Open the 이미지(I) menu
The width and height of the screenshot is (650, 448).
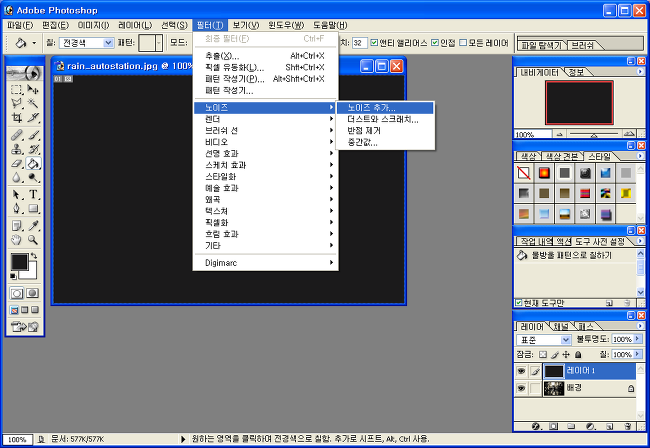pos(94,25)
